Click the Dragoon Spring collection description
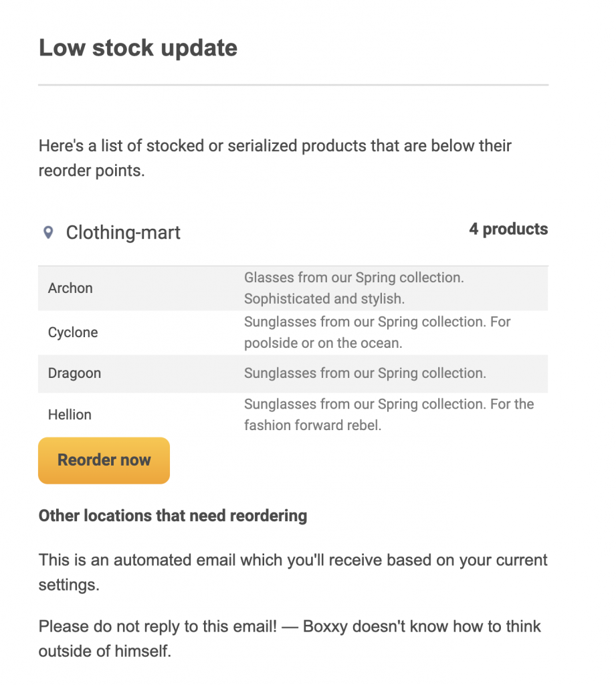Image resolution: width=616 pixels, height=685 pixels. (x=365, y=373)
